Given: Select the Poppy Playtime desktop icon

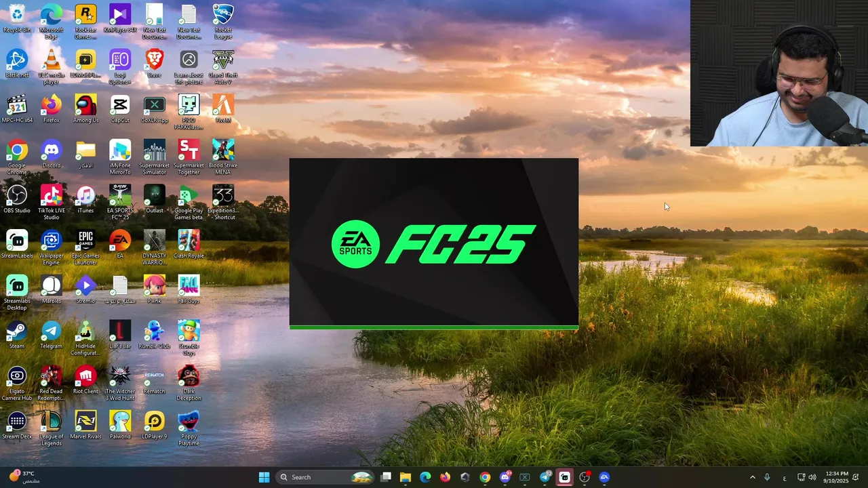Looking at the screenshot, I should coord(189,428).
